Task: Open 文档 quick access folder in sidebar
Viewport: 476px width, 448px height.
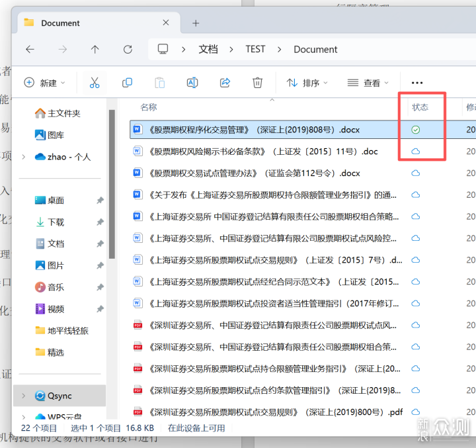Action: click(50, 244)
